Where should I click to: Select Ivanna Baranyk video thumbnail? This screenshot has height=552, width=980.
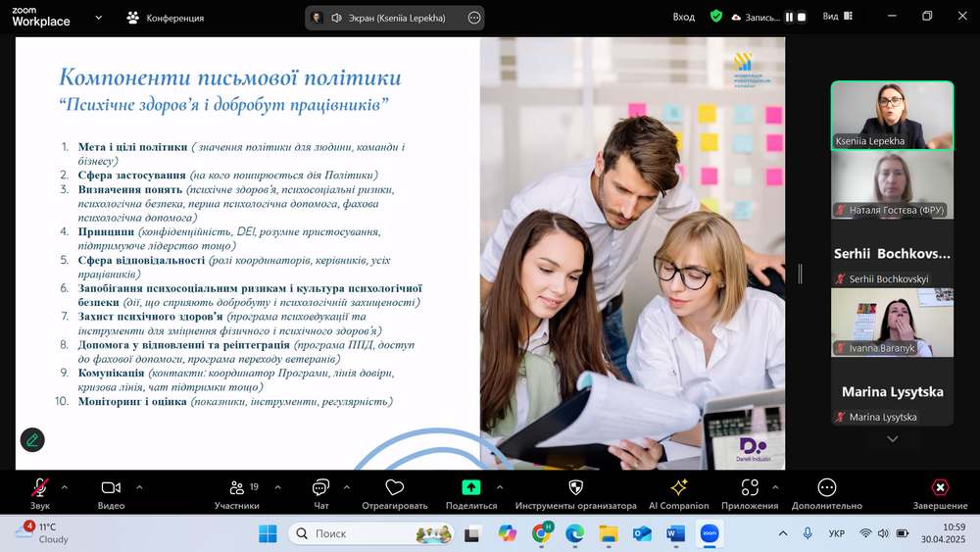click(892, 322)
